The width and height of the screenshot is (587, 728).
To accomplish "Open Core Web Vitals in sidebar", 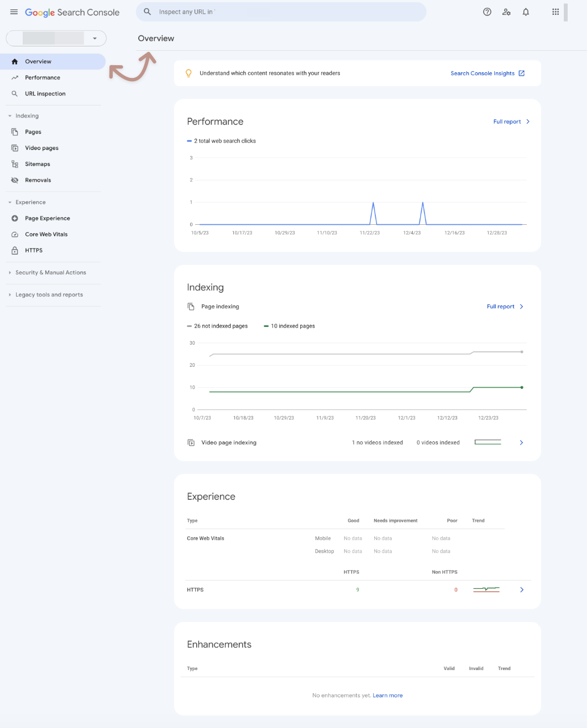I will (x=53, y=234).
